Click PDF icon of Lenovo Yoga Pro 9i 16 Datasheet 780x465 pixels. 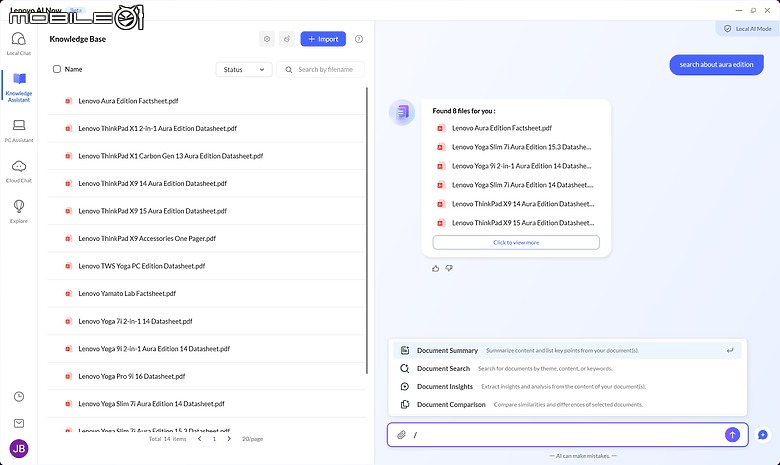pos(69,376)
